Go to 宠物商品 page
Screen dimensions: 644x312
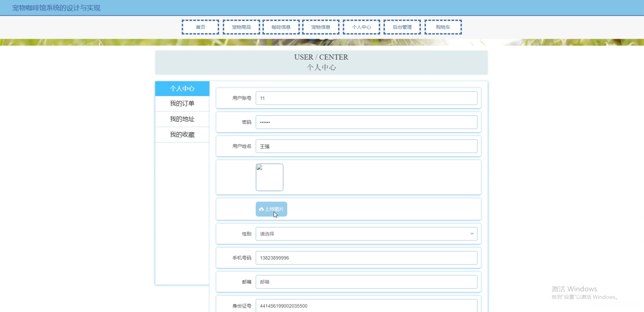[x=241, y=27]
